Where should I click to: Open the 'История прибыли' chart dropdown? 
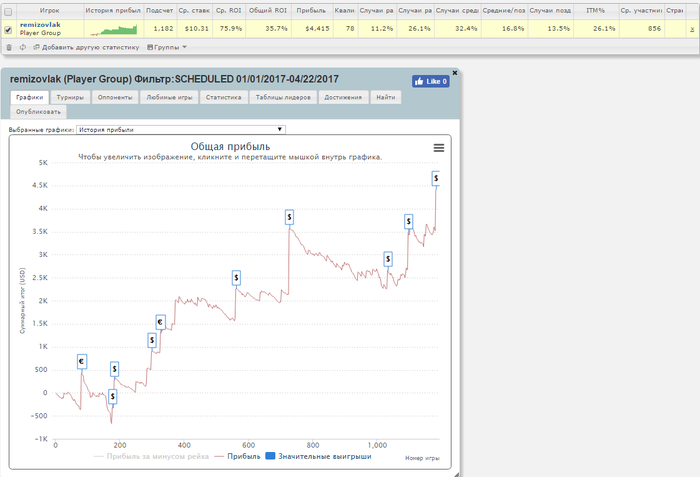click(x=181, y=130)
